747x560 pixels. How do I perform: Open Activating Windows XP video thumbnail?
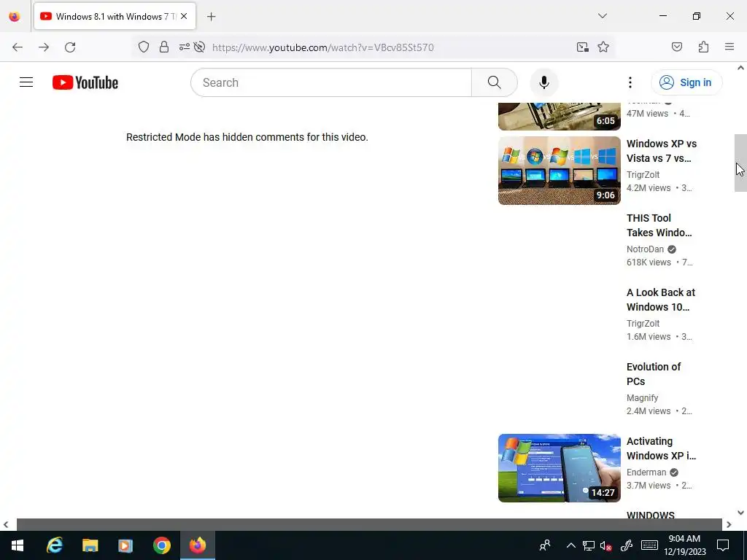click(560, 467)
